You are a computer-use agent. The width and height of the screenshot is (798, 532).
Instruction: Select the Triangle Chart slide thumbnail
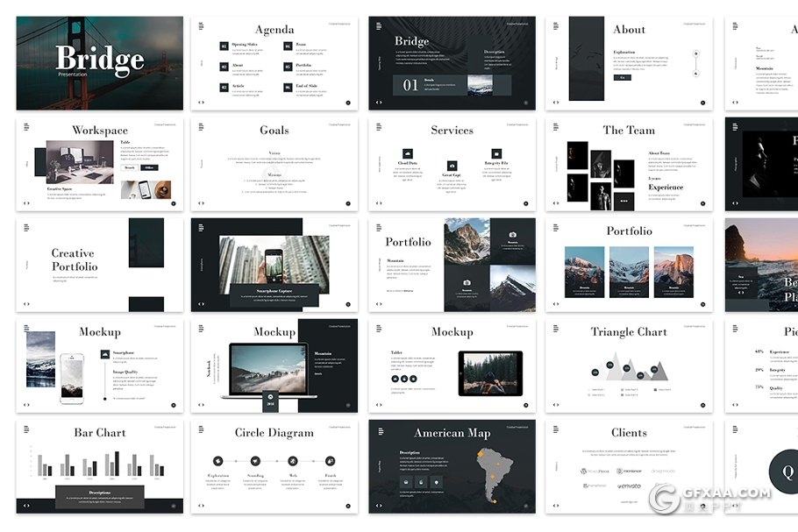coord(629,365)
